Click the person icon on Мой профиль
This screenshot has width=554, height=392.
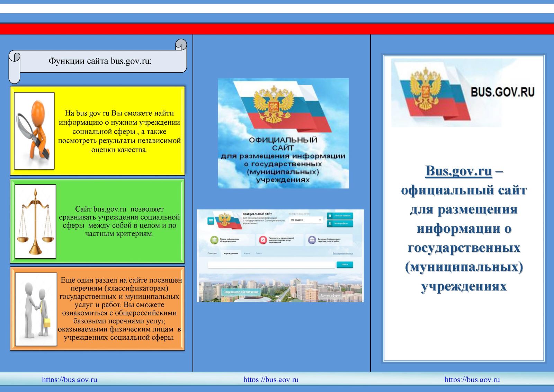click(x=330, y=223)
